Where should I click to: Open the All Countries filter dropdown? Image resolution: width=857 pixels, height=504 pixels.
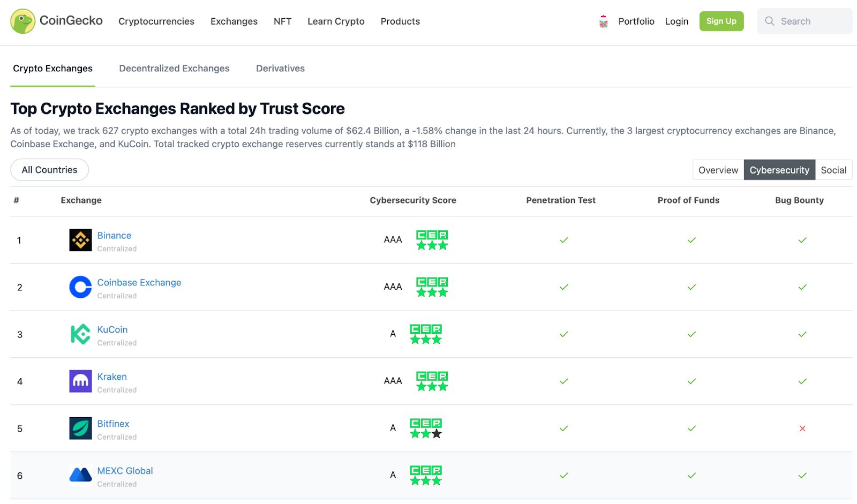point(49,170)
